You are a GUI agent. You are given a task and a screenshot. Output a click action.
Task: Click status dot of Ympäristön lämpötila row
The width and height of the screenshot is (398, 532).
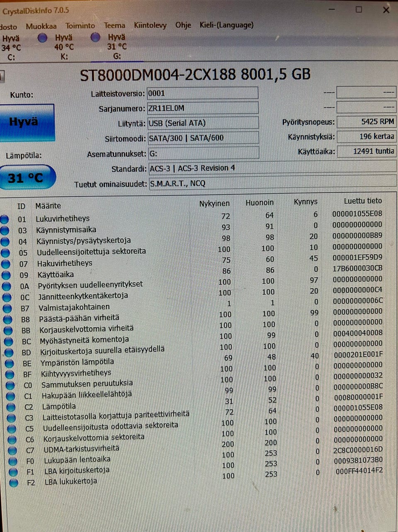point(9,364)
